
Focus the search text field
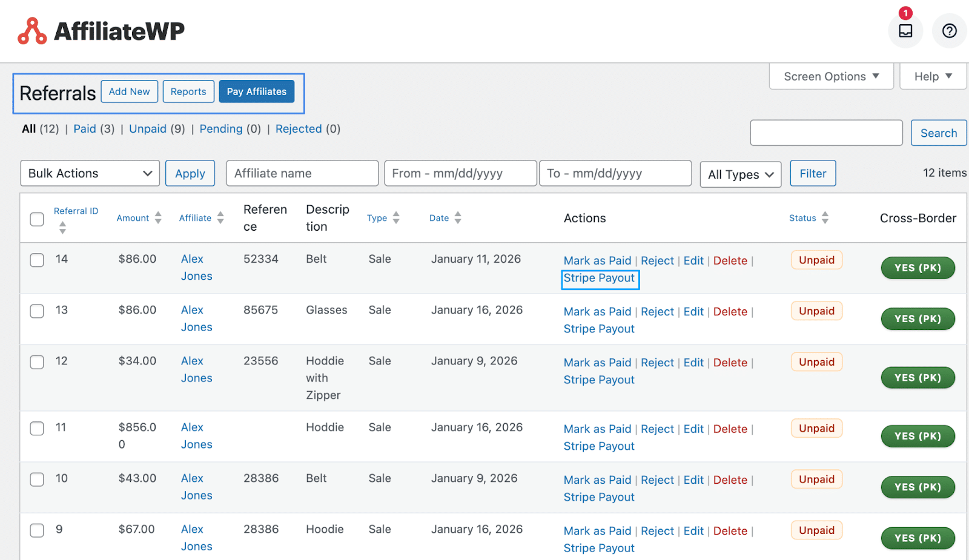point(826,133)
